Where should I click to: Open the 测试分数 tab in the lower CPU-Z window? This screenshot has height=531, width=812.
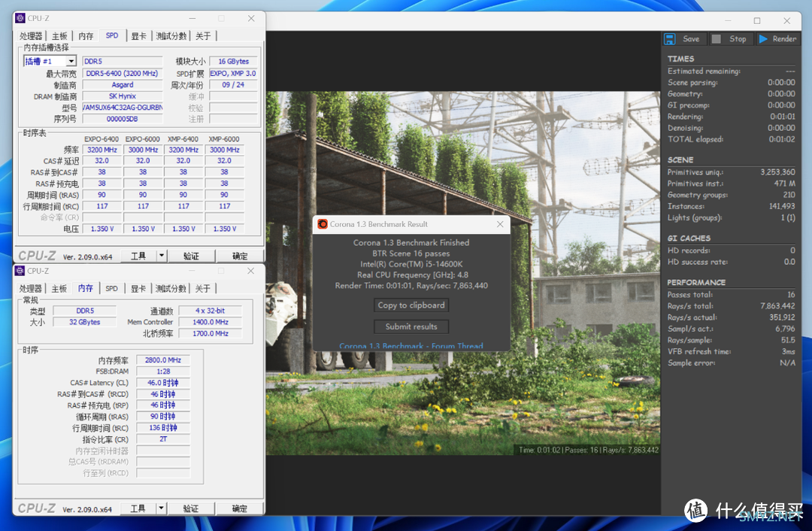171,289
